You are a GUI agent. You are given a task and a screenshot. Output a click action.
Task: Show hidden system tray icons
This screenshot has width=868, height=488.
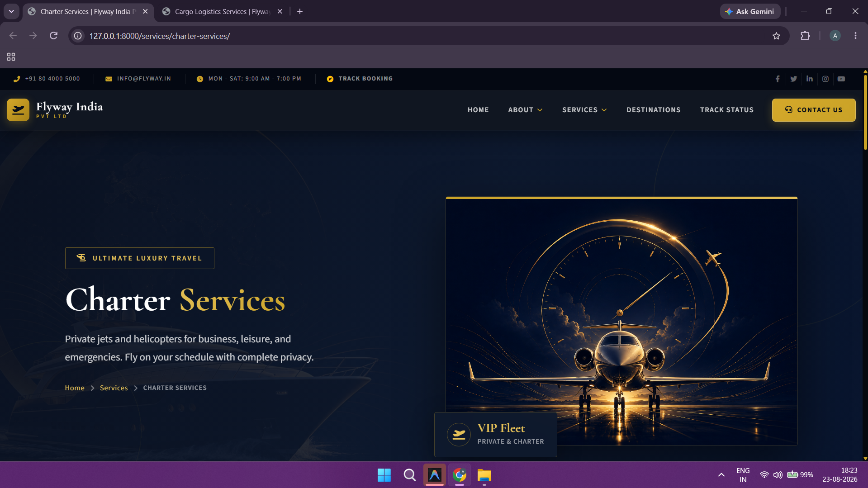[x=721, y=475]
